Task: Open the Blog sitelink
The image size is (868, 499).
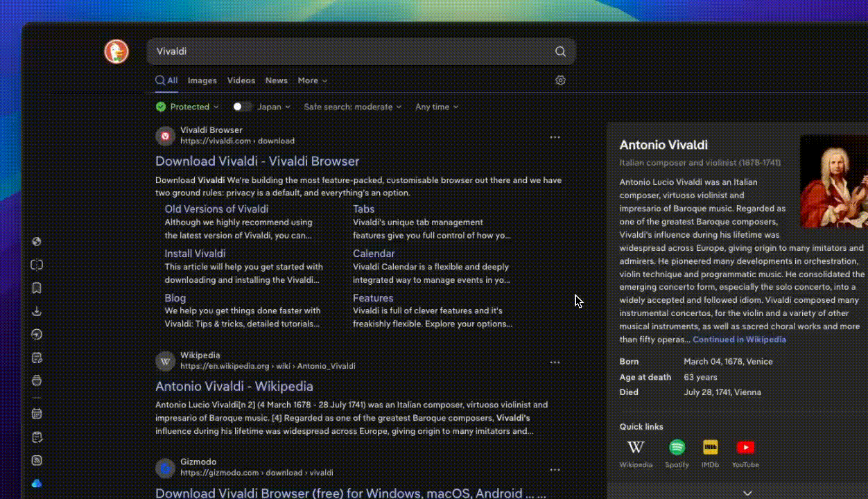Action: (x=175, y=298)
